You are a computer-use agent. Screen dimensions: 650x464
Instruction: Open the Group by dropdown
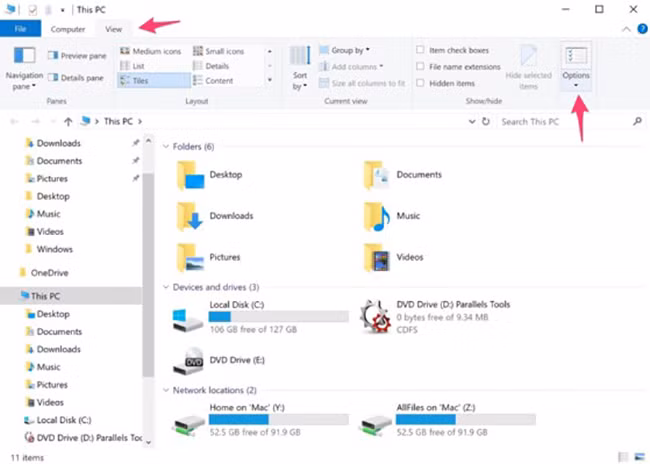point(344,50)
